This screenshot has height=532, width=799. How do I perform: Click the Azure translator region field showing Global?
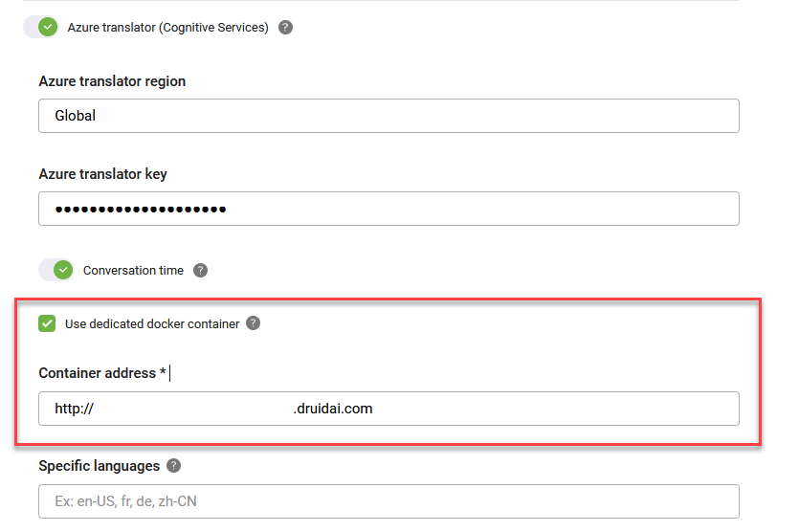point(388,116)
